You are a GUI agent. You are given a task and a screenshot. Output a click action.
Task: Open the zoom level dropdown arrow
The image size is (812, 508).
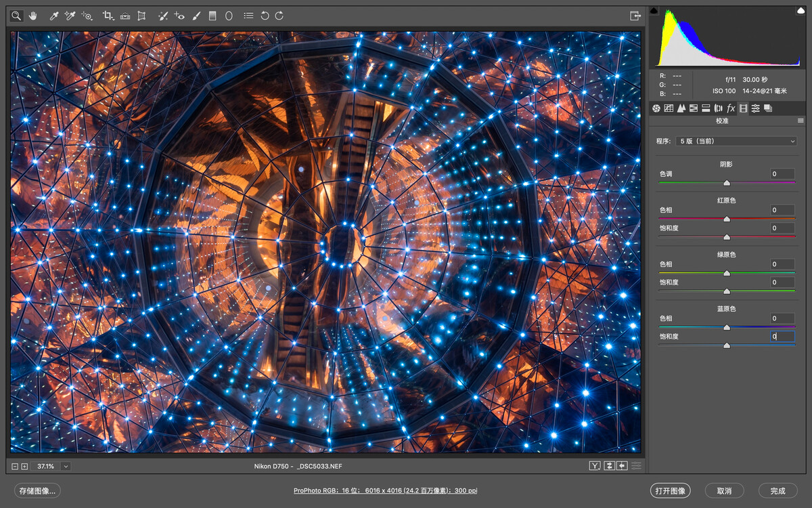pyautogui.click(x=65, y=466)
